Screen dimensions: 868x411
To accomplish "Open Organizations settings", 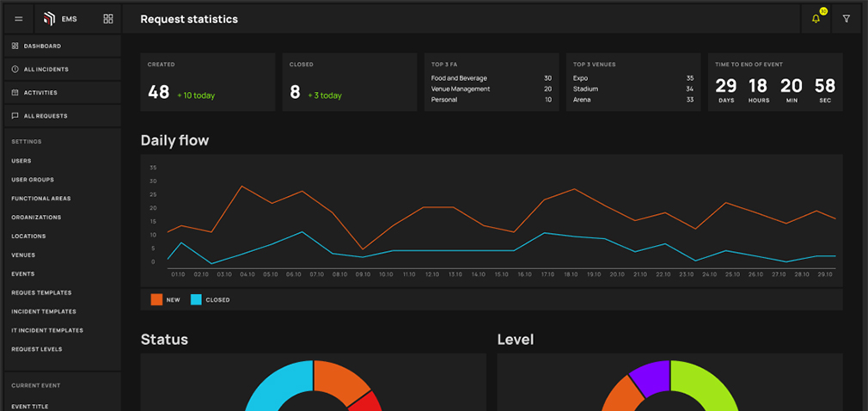I will 36,218.
